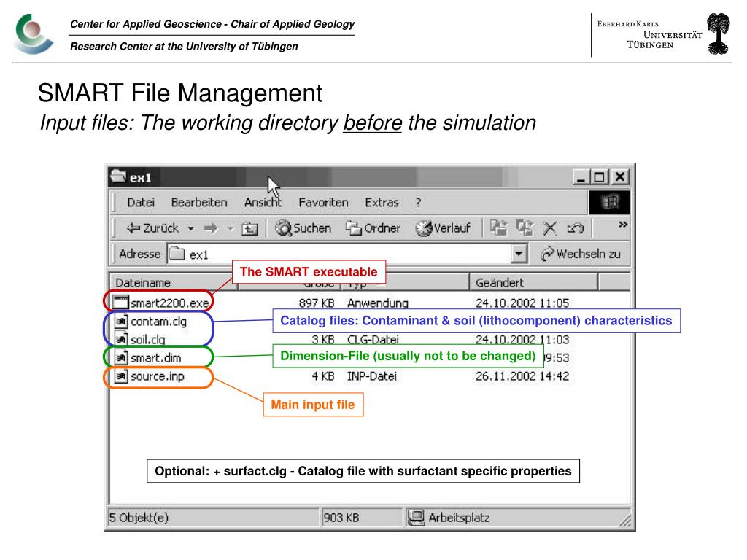This screenshot has width=747, height=560.
Task: Select the soil.clg file icon
Action: coord(122,339)
